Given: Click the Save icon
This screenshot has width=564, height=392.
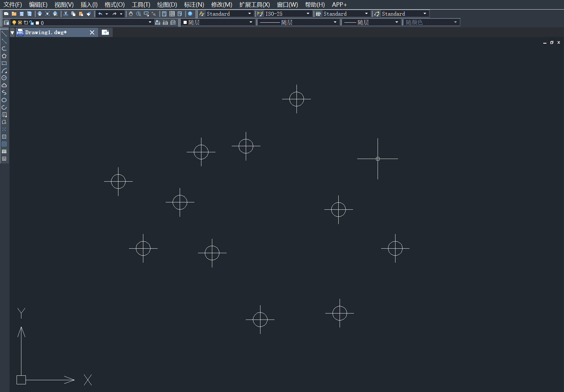Looking at the screenshot, I should 22,14.
